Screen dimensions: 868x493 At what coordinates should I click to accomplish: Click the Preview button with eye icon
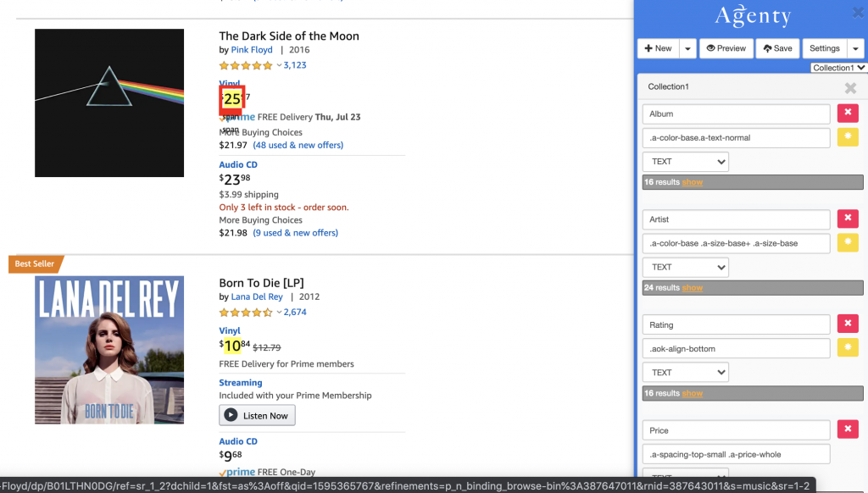726,48
